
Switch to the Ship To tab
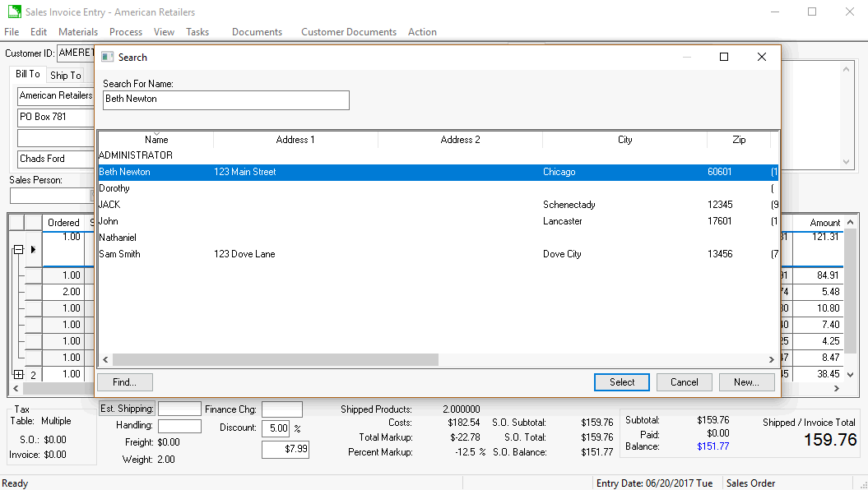coord(65,76)
